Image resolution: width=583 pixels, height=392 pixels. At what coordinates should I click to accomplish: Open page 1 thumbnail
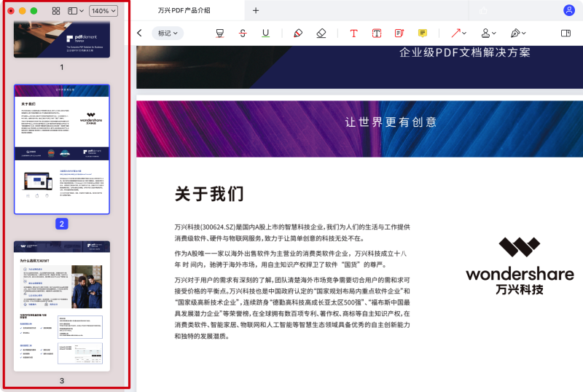(62, 39)
